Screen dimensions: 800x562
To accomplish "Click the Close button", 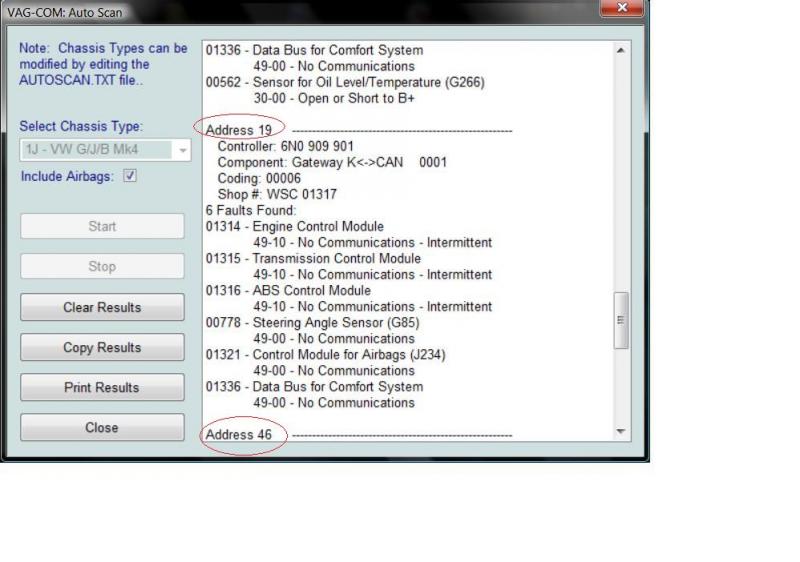I will [102, 427].
